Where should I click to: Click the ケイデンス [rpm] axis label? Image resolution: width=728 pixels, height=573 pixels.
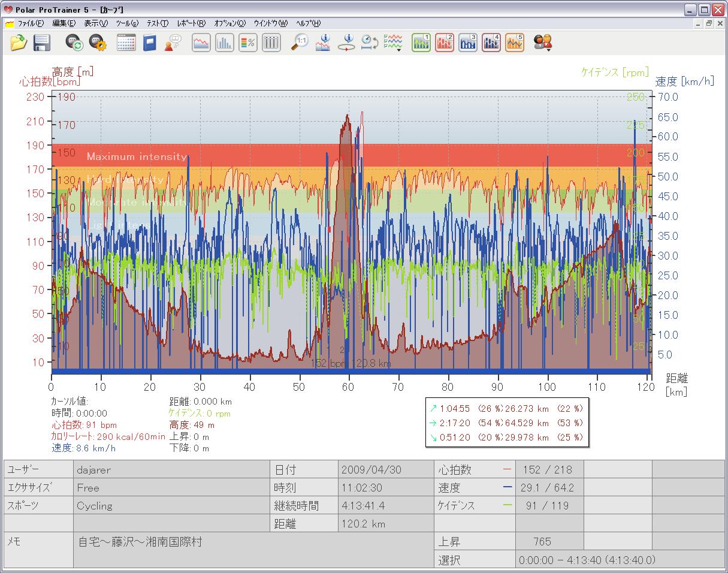point(615,72)
